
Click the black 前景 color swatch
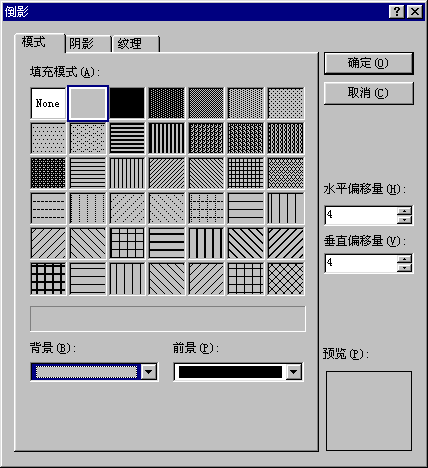point(230,372)
